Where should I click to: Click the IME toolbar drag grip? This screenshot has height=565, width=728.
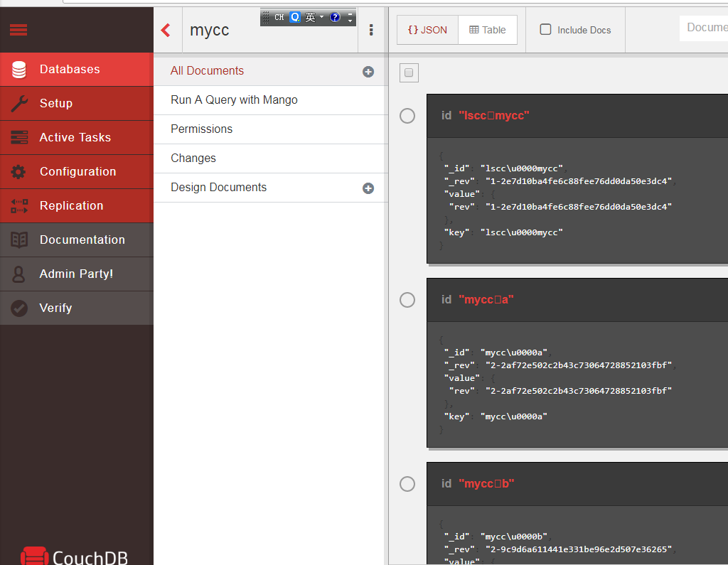(x=266, y=18)
